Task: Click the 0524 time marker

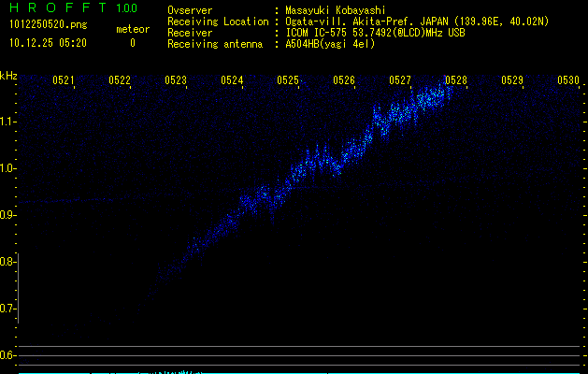Action: 232,80
